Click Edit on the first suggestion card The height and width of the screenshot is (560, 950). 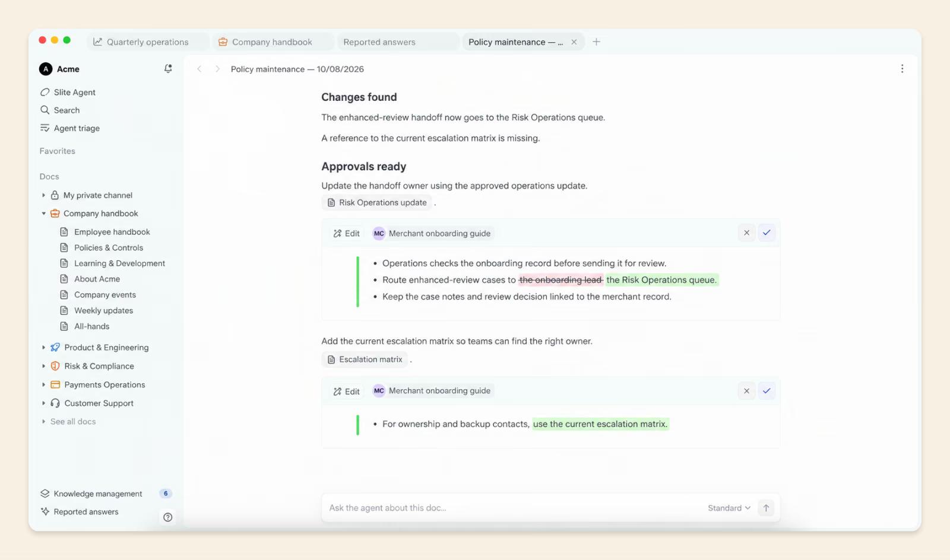[347, 233]
